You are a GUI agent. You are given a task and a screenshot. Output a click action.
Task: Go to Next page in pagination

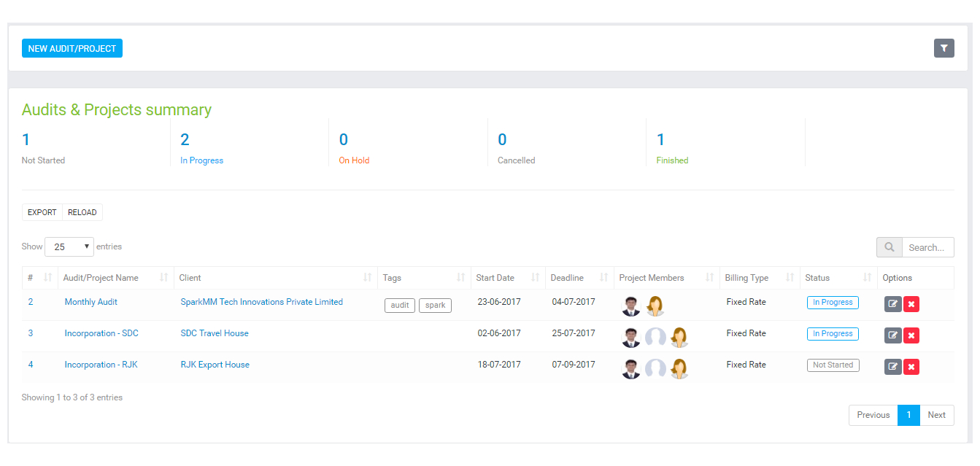point(936,415)
